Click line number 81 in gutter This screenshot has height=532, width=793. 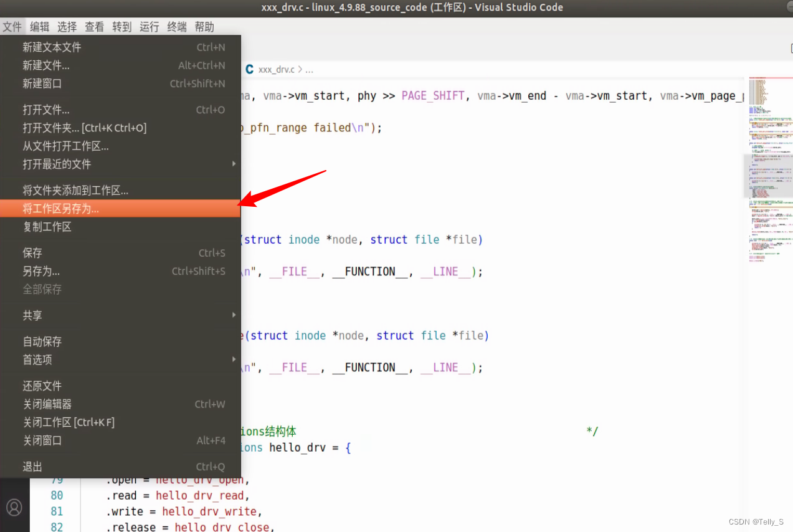coord(57,511)
